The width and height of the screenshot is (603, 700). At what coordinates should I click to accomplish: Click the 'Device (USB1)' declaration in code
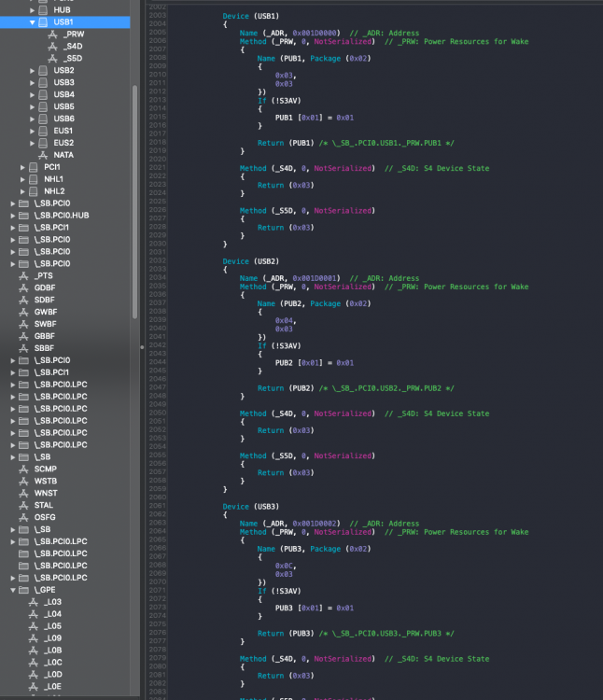pyautogui.click(x=251, y=16)
